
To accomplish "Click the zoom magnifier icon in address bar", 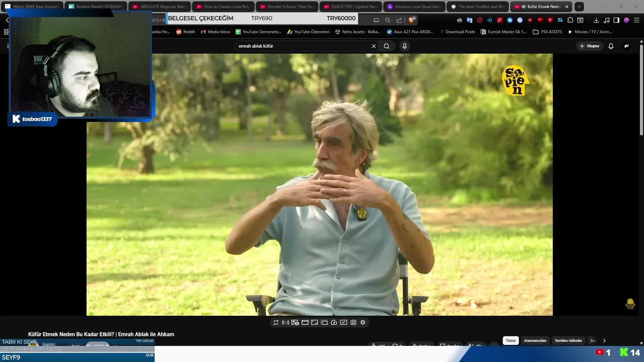I will pos(387,20).
